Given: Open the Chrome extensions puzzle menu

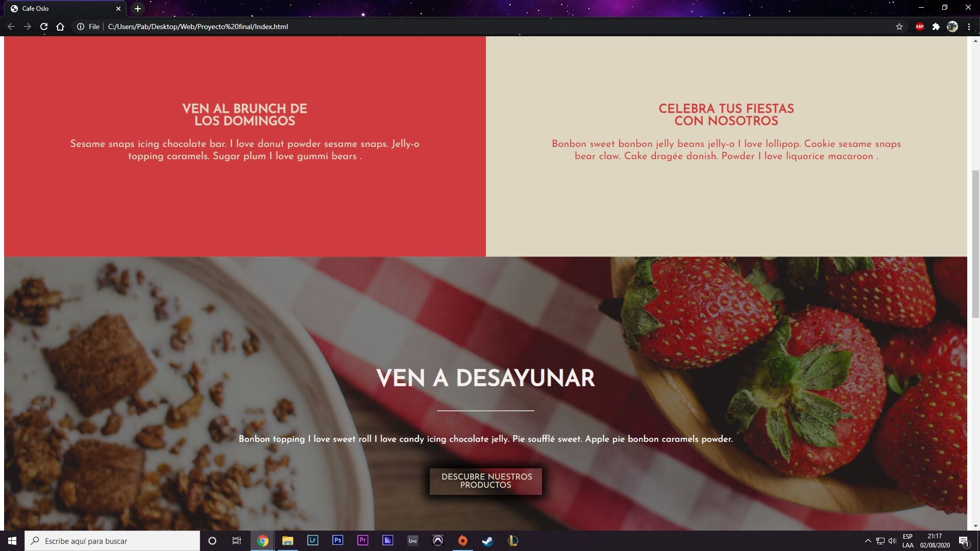Looking at the screenshot, I should coord(936,27).
